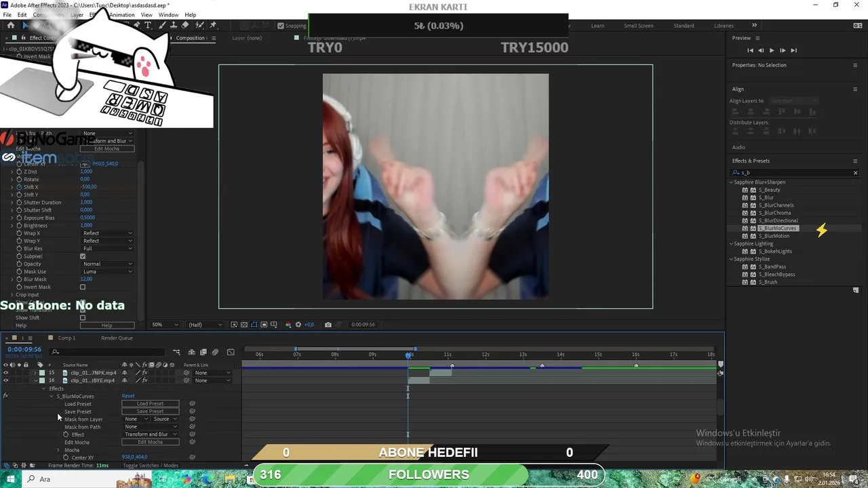Jump to first frame in Preview

click(750, 50)
